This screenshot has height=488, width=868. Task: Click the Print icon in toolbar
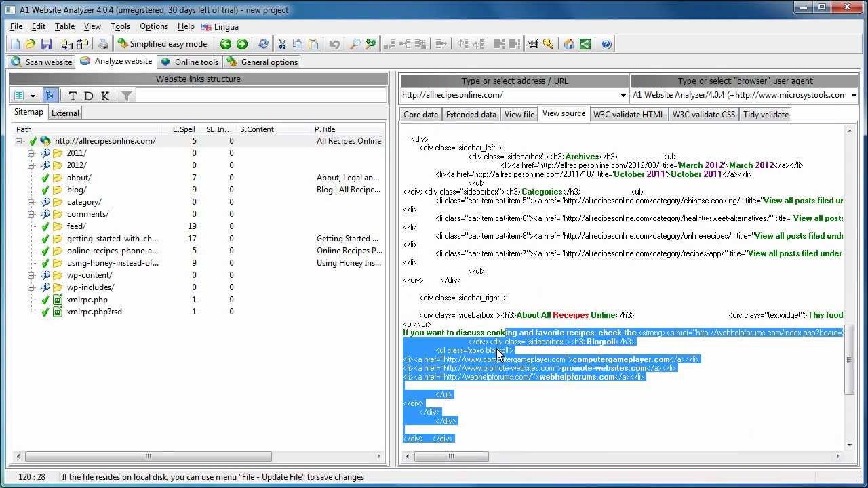[103, 44]
